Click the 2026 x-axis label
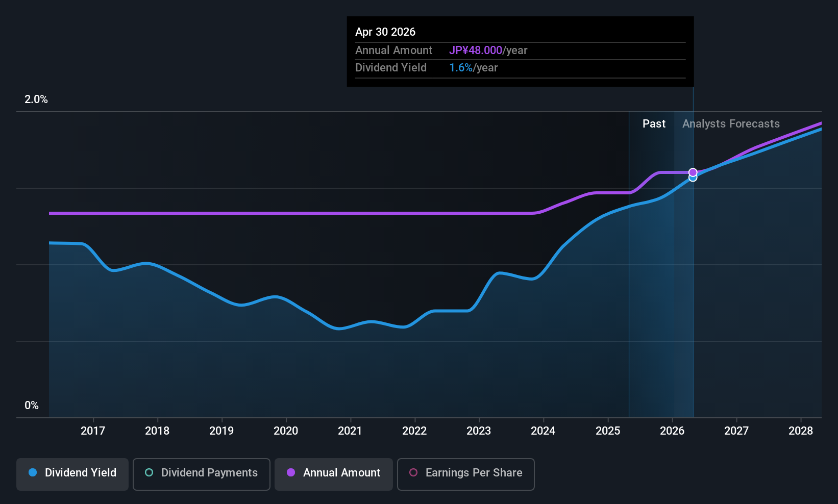838x504 pixels. click(x=672, y=431)
